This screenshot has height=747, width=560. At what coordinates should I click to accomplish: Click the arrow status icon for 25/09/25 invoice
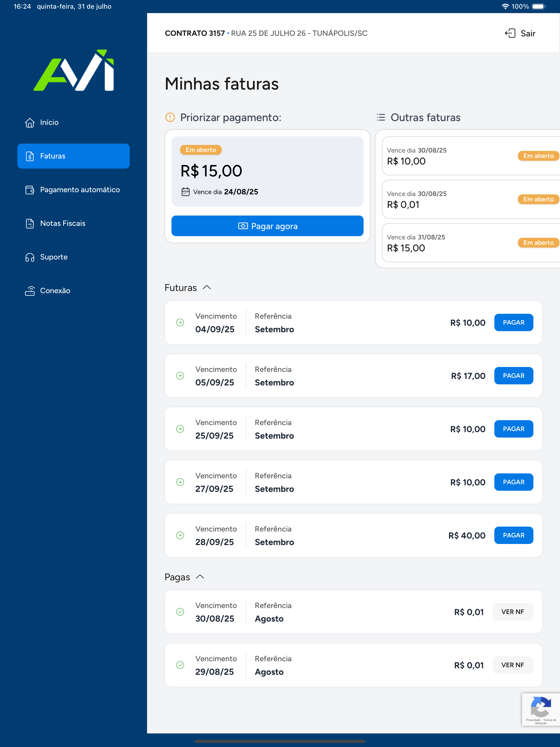pyautogui.click(x=180, y=429)
